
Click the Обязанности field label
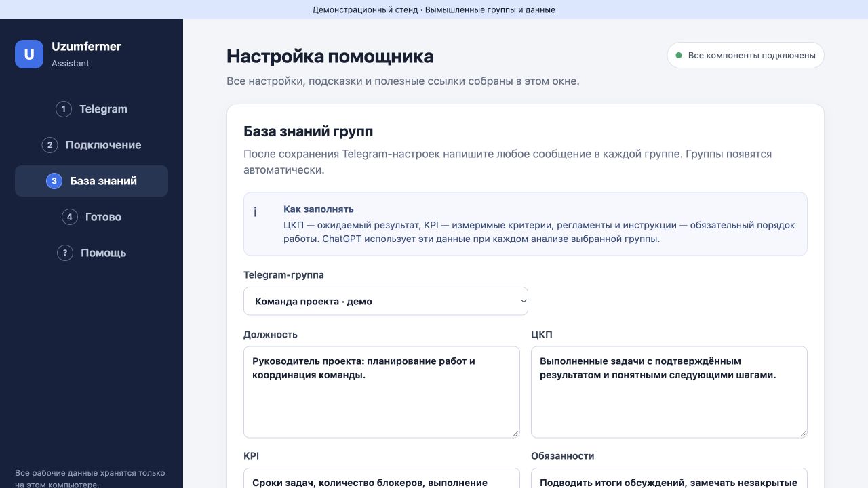pos(563,456)
